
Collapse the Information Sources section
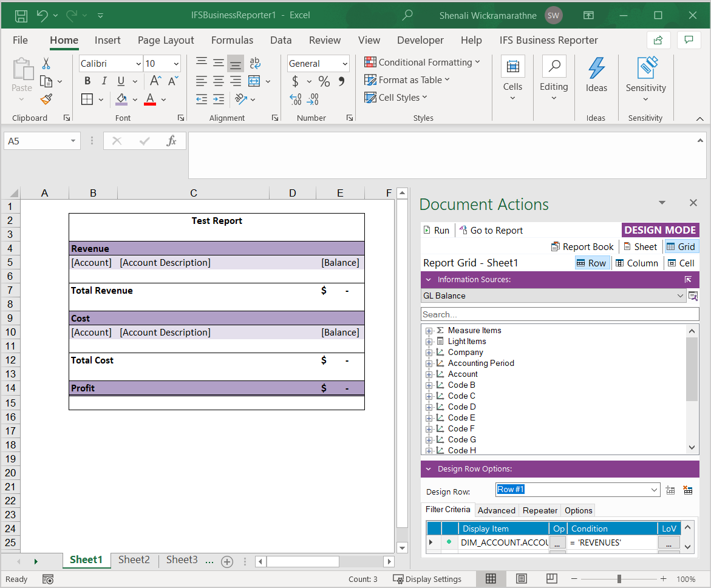click(x=429, y=280)
